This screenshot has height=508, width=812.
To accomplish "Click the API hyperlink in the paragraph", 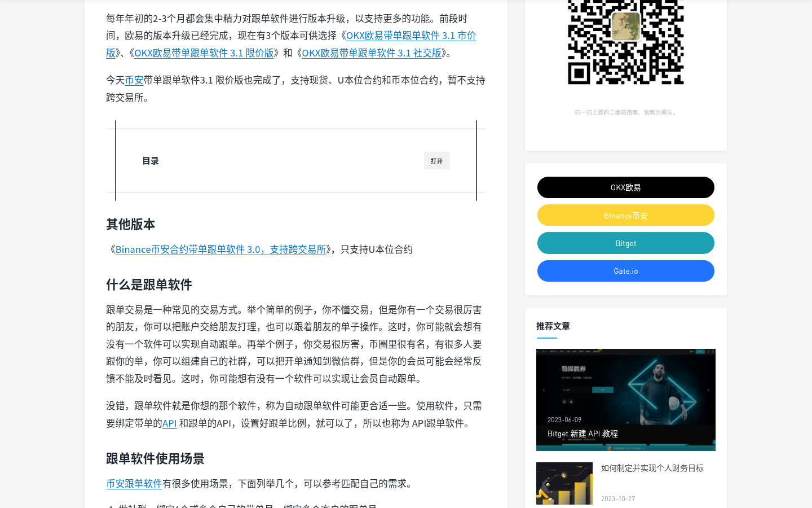I will 170,423.
